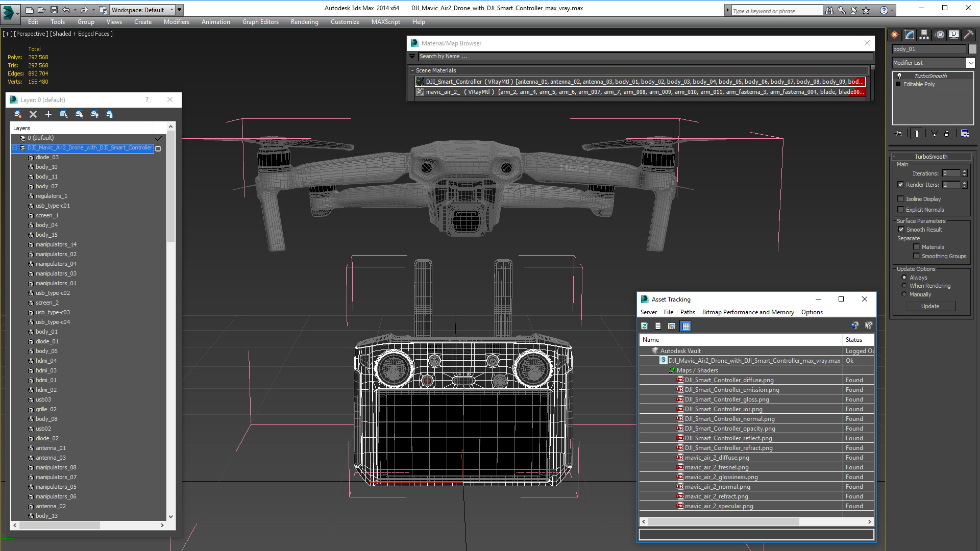
Task: Click Make Unique icon under modifier stack
Action: (934, 134)
